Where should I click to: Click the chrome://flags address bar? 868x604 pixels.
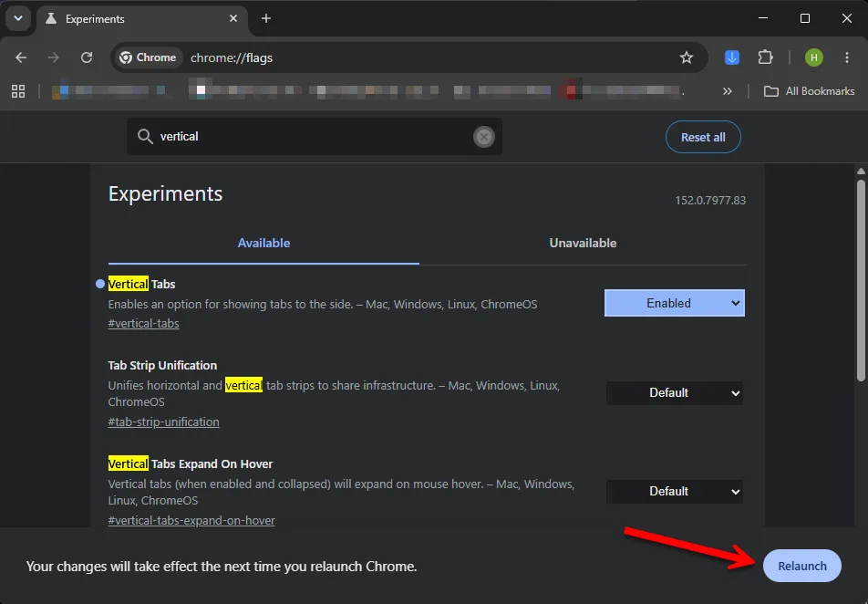pyautogui.click(x=409, y=57)
